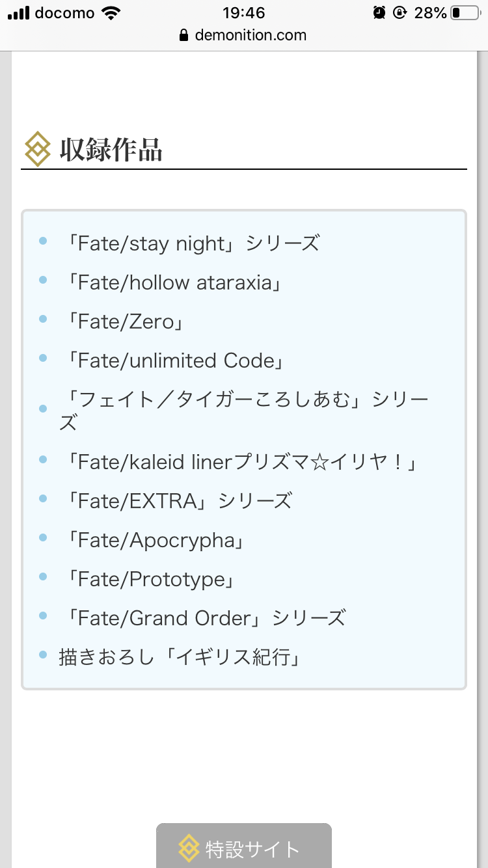This screenshot has height=868, width=488.
Task: Tap the 収録作品 section heading
Action: (111, 150)
